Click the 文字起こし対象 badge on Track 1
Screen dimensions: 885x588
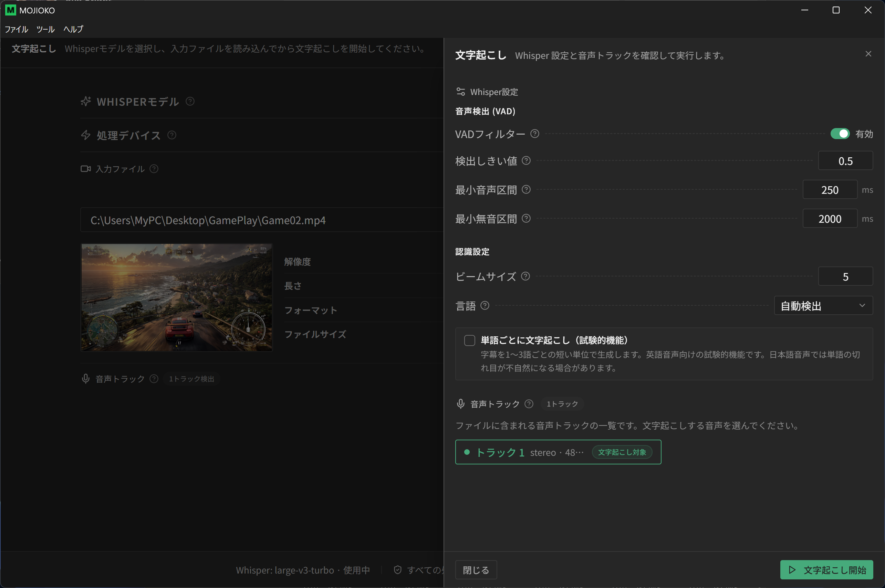[x=622, y=452]
